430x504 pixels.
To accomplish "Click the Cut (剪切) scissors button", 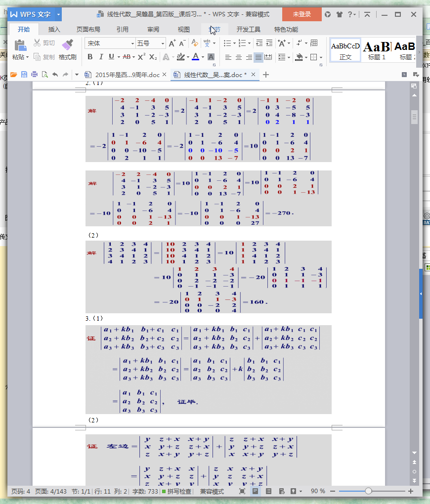I will (x=44, y=43).
